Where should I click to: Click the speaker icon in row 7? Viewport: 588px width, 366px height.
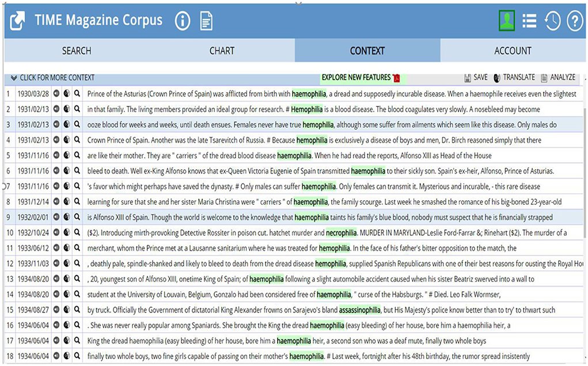(56, 186)
